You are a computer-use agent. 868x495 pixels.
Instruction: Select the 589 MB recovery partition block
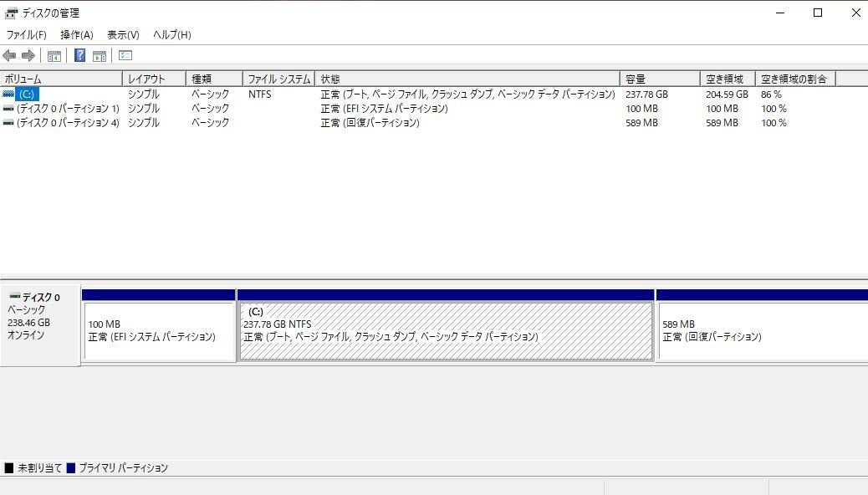(x=763, y=325)
